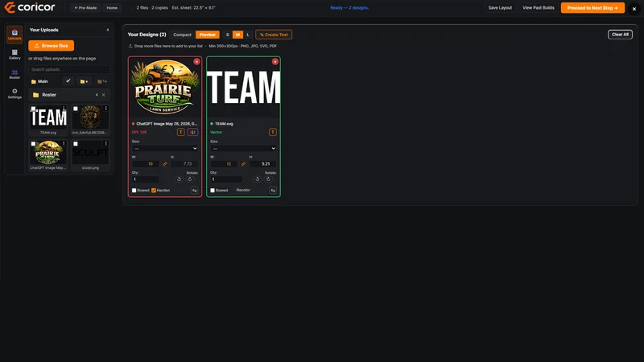Open View Past Builds
Viewport: 644px width, 362px height.
point(538,8)
